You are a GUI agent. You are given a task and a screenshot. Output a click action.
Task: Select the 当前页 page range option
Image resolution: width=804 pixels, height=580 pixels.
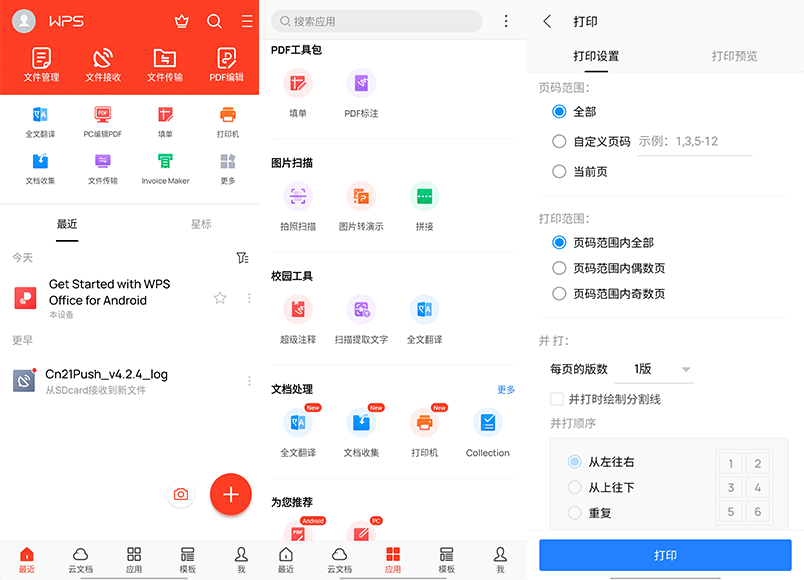pos(559,171)
